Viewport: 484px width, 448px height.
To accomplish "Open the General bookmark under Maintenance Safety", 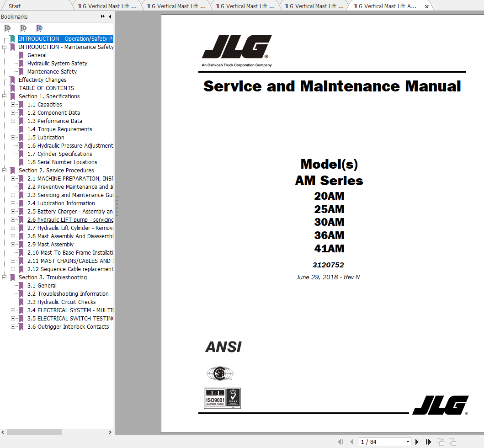I will [x=37, y=55].
